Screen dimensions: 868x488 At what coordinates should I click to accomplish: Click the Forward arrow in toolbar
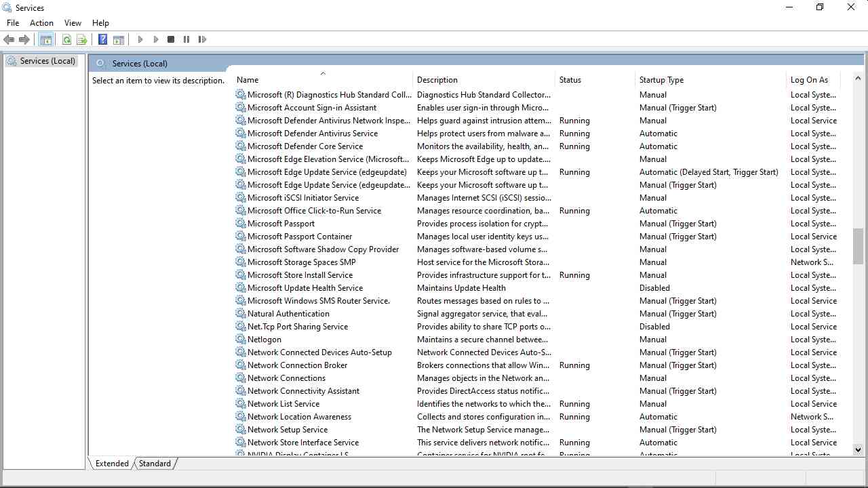pos(24,40)
